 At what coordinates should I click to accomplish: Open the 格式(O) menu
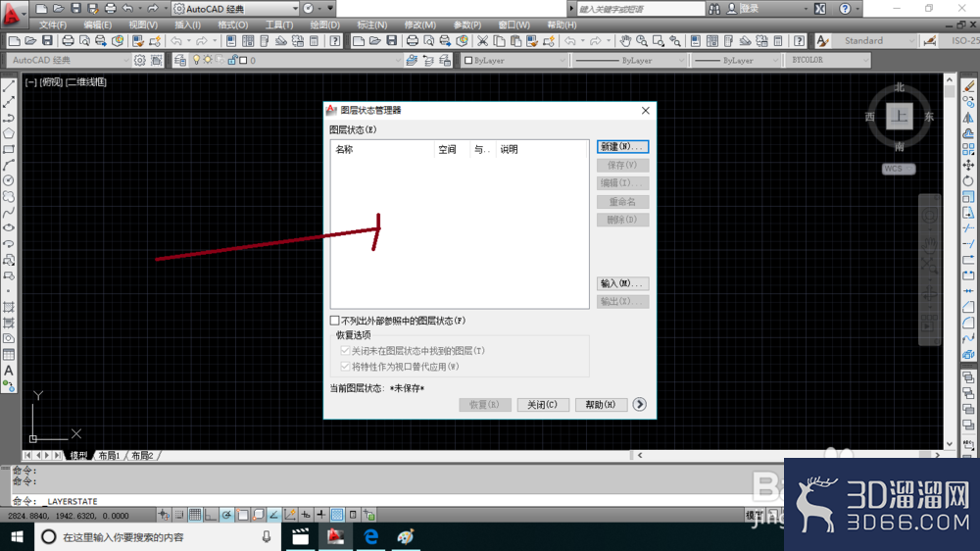coord(232,25)
